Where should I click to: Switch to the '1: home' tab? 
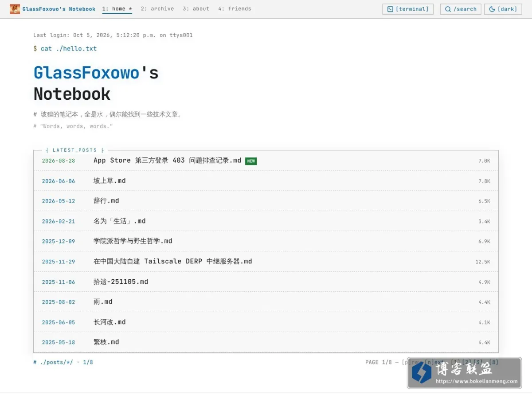coord(117,9)
